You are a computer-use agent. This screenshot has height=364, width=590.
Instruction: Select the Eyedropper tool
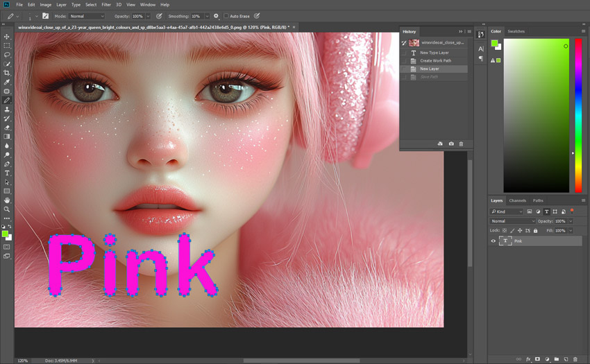7,82
